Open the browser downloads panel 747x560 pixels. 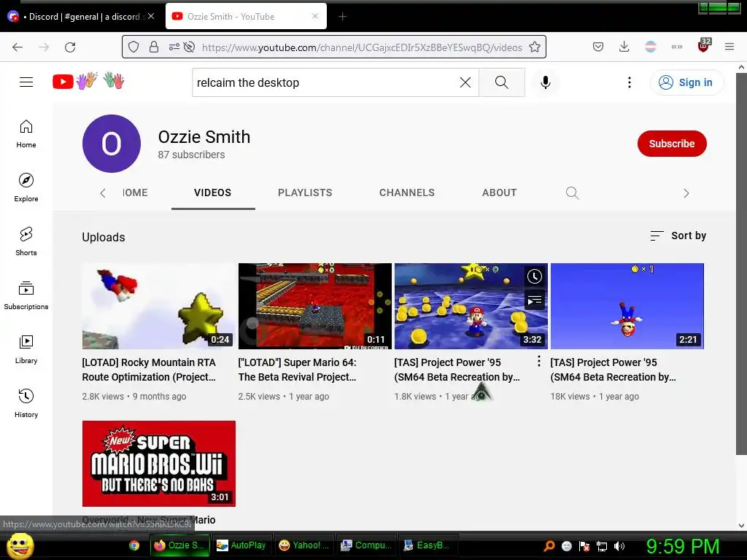click(x=624, y=47)
